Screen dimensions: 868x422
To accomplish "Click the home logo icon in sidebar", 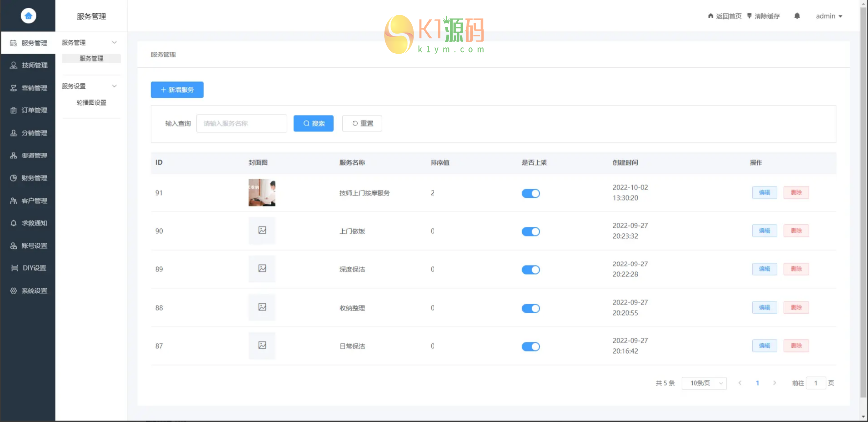I will pyautogui.click(x=28, y=16).
